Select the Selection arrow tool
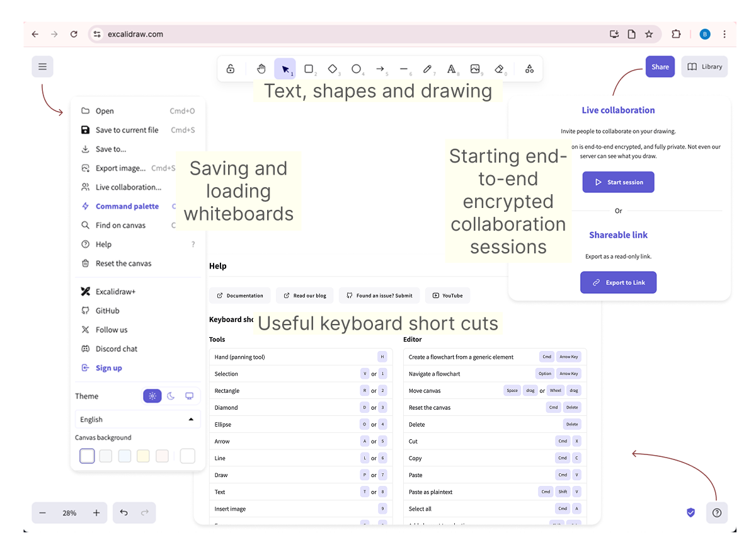The width and height of the screenshot is (756, 554). pos(285,69)
